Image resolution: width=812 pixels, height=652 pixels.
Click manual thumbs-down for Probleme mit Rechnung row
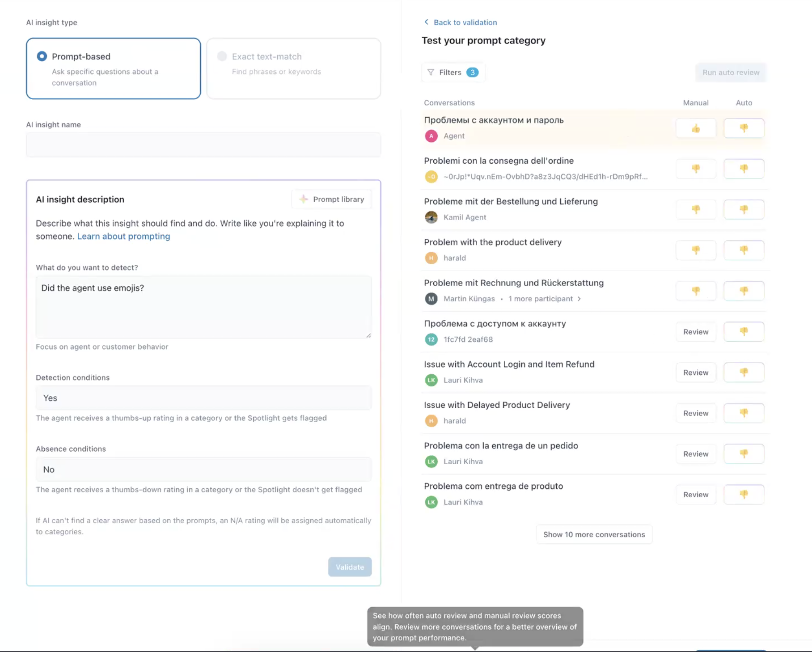pos(696,291)
